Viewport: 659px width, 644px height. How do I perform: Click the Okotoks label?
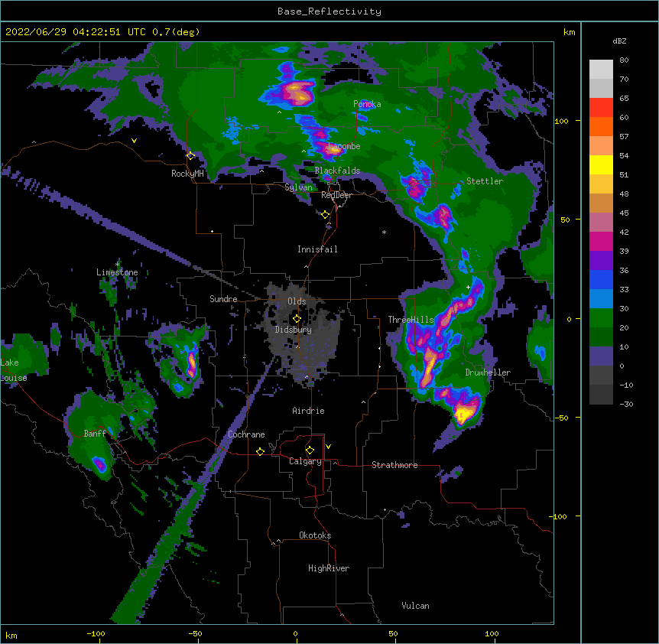point(315,535)
